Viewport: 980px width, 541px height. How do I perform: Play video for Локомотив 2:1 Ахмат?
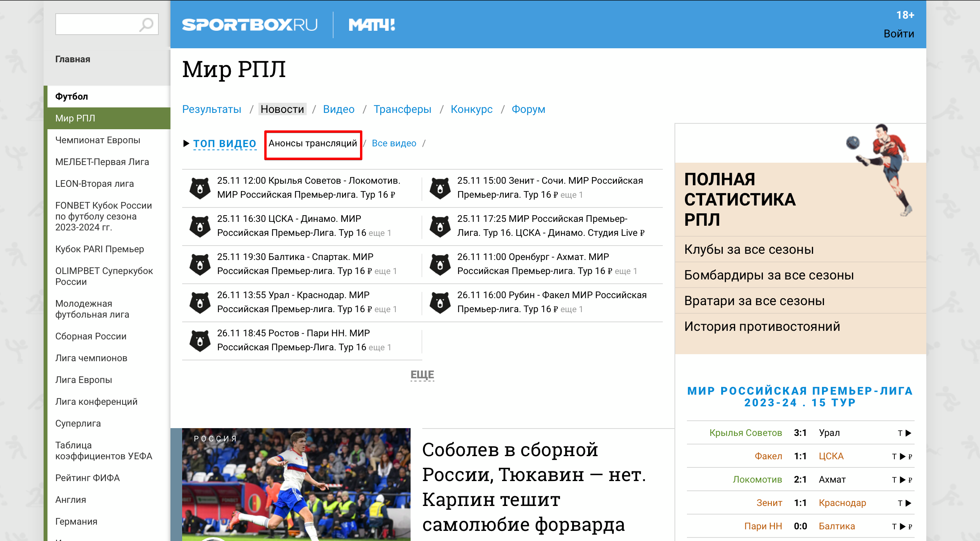pos(903,480)
